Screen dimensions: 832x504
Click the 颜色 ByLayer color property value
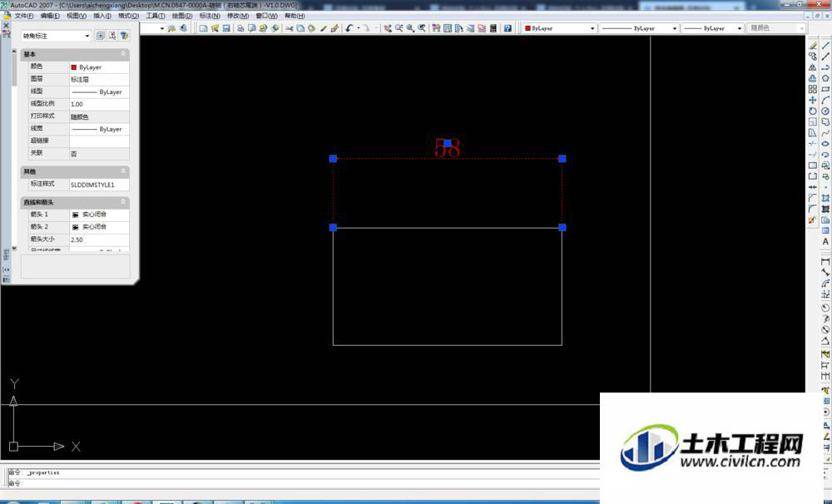click(99, 67)
